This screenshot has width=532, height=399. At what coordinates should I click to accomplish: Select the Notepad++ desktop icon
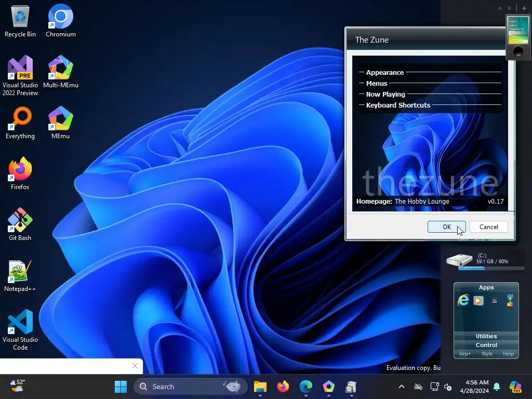(x=20, y=275)
